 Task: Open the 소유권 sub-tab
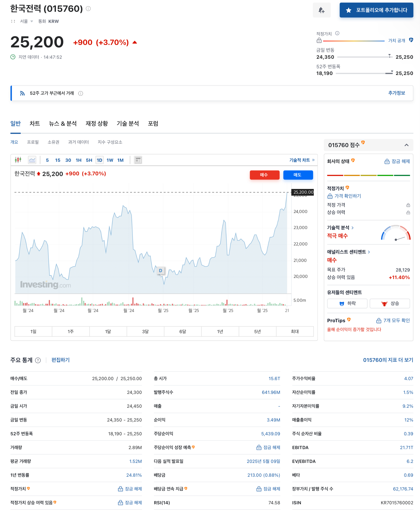point(53,142)
